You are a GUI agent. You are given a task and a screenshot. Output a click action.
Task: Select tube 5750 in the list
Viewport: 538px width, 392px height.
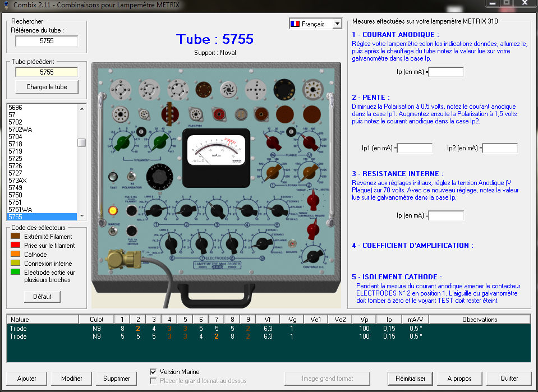point(42,195)
